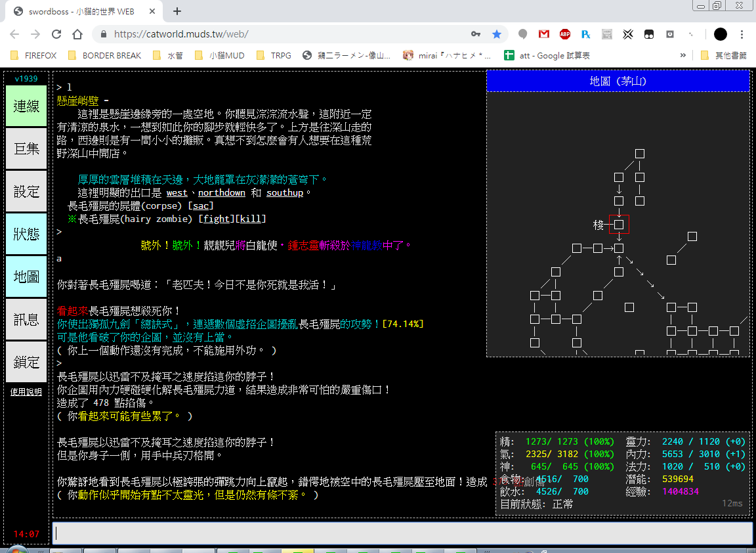Open the FIREFOX bookmark folder

coord(33,55)
